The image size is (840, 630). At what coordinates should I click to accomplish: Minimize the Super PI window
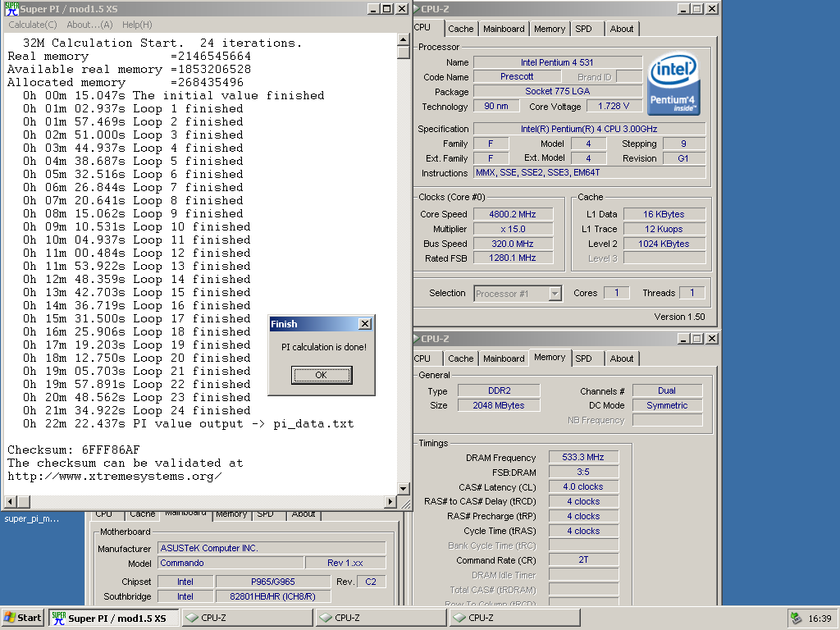tap(373, 9)
